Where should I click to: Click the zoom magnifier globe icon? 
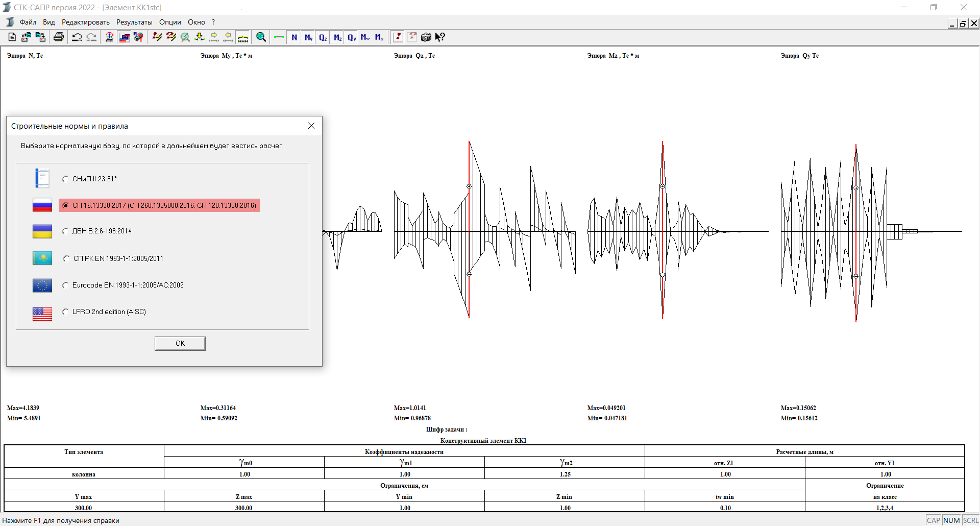coord(261,37)
